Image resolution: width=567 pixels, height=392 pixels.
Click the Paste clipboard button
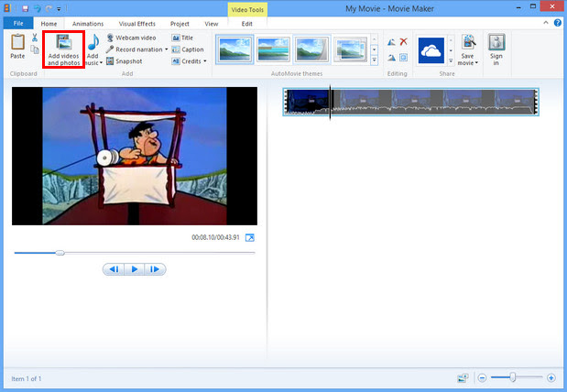17,46
